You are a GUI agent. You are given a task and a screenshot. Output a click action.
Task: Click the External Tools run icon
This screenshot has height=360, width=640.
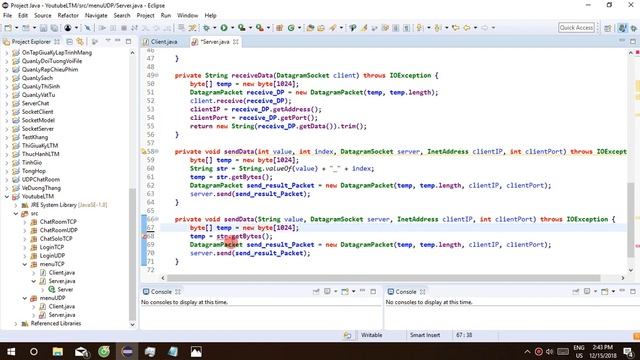pyautogui.click(x=260, y=28)
